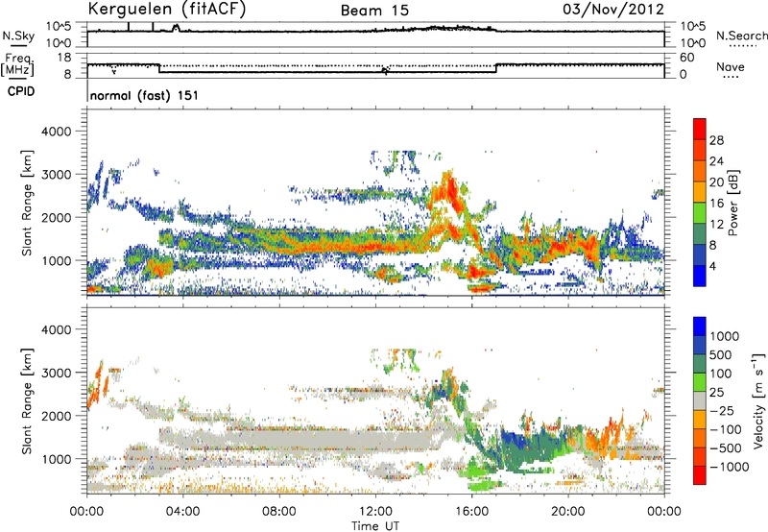Screen dimensions: 768x532
Task: Click the blue 1000 velocity swatch
Action: pyautogui.click(x=700, y=326)
